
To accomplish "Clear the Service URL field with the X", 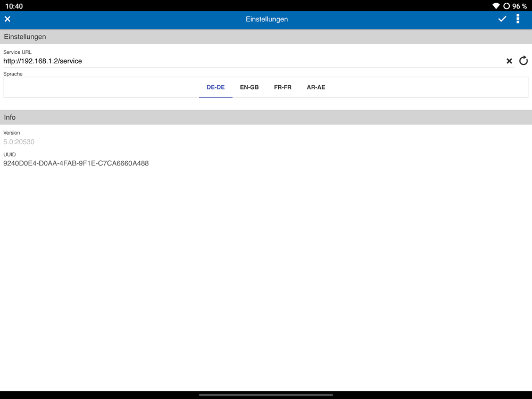I will click(x=509, y=61).
